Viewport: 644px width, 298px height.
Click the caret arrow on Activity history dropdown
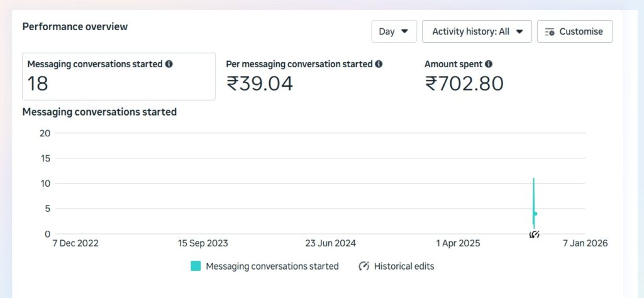pyautogui.click(x=519, y=31)
